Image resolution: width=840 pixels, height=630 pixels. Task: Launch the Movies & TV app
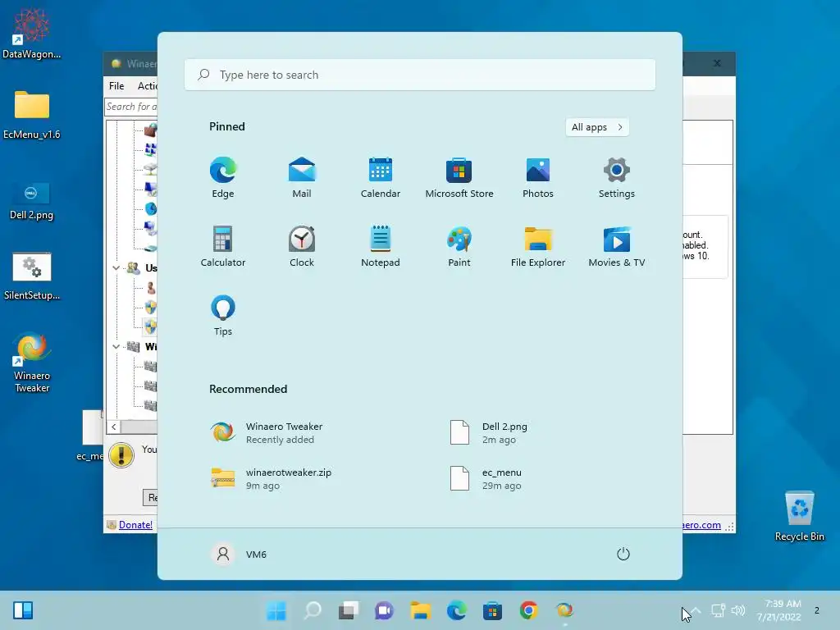coord(617,246)
